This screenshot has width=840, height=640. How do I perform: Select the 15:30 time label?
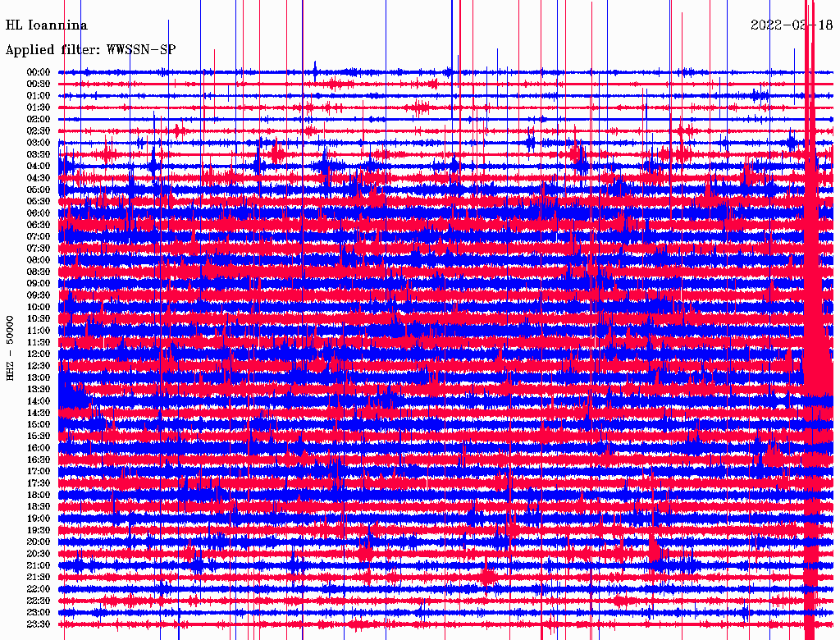click(39, 436)
